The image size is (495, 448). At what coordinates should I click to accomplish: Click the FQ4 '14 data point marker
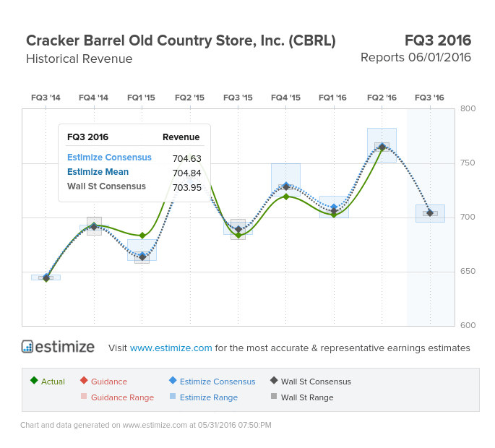[x=94, y=227]
